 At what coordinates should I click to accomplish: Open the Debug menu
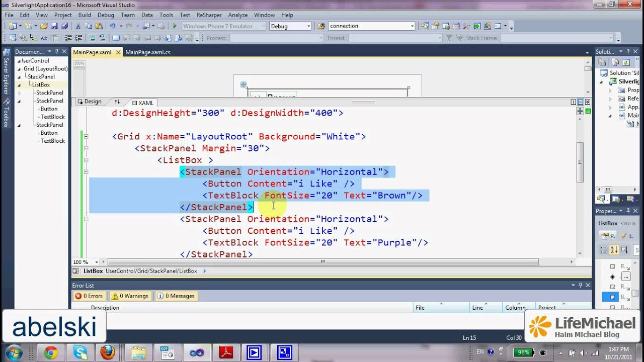[106, 15]
